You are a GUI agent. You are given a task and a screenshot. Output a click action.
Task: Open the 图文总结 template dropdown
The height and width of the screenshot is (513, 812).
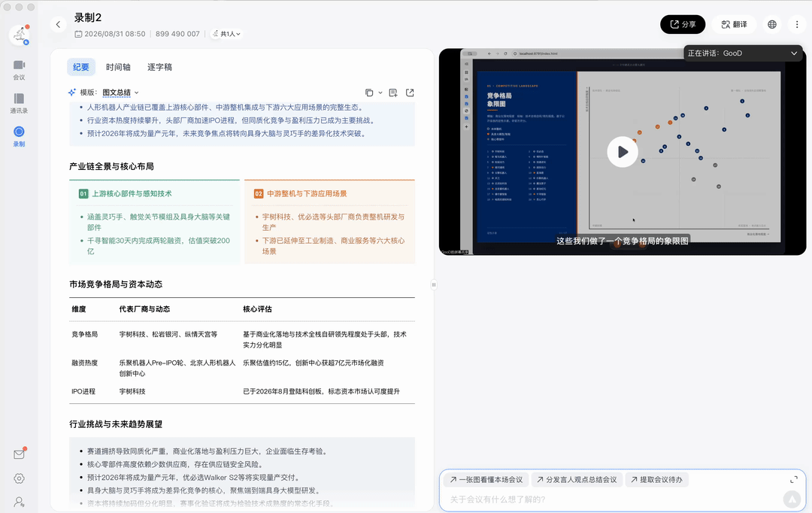click(120, 93)
